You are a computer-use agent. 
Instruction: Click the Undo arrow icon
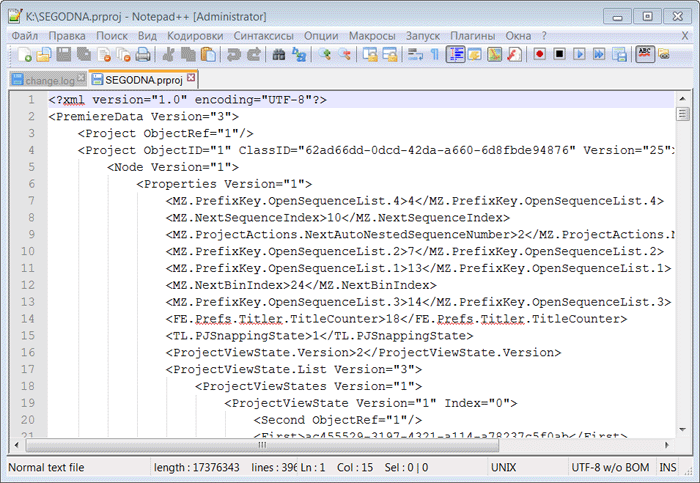pos(233,54)
